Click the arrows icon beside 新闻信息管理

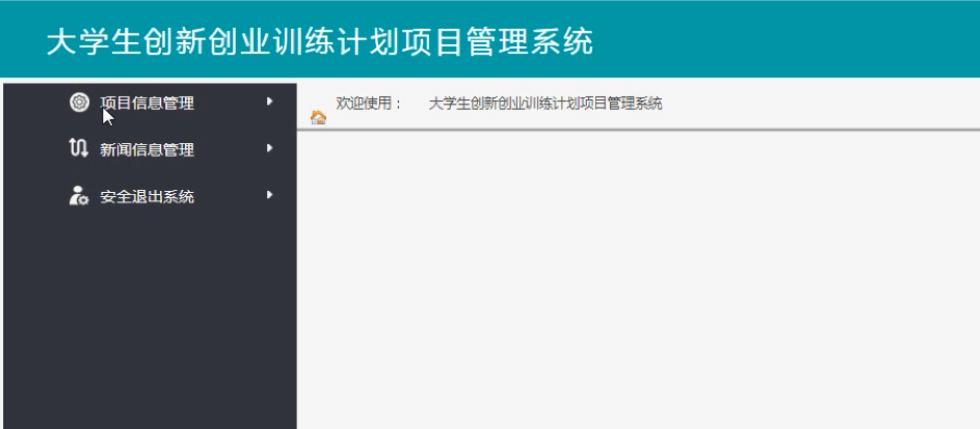[78, 148]
